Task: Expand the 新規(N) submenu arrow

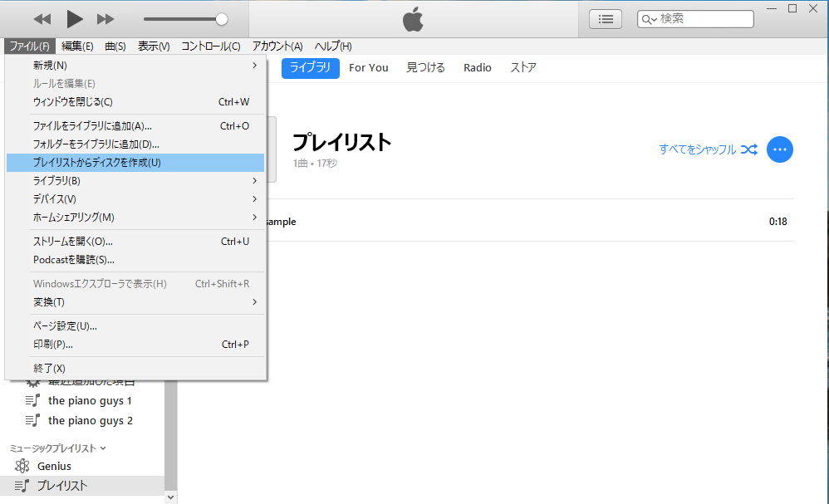Action: point(254,66)
